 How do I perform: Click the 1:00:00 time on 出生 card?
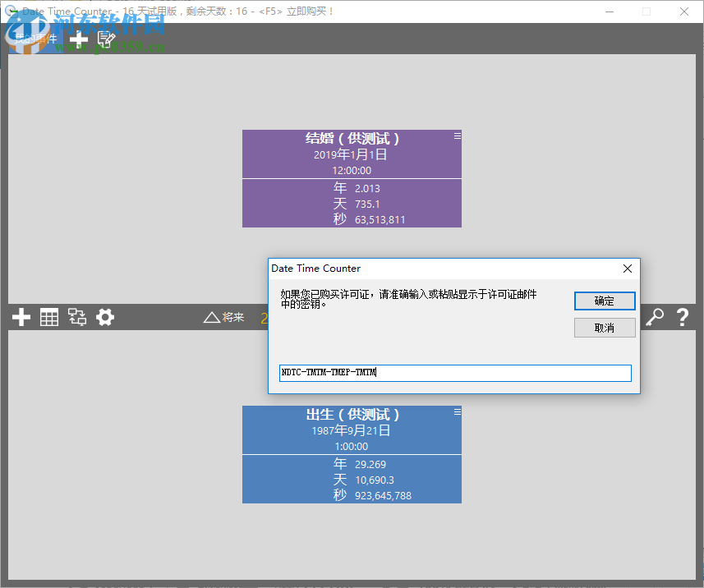coord(352,447)
